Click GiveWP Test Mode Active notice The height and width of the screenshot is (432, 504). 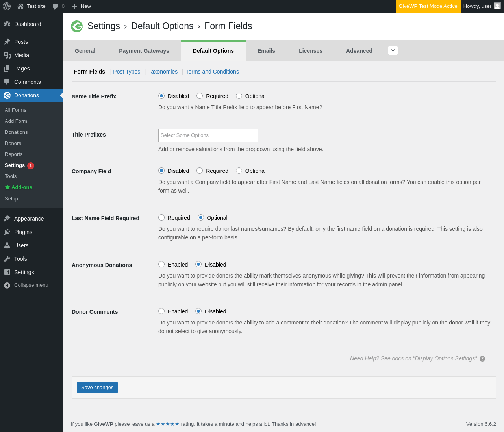[x=428, y=6]
